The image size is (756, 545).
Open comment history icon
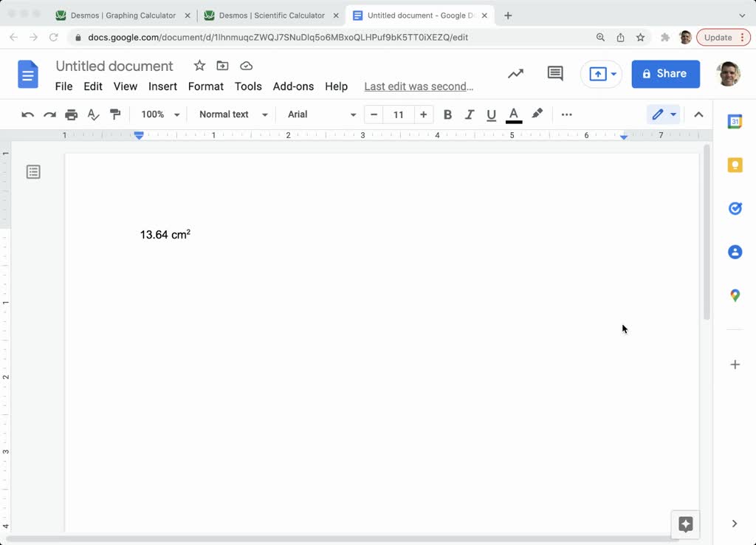click(555, 73)
